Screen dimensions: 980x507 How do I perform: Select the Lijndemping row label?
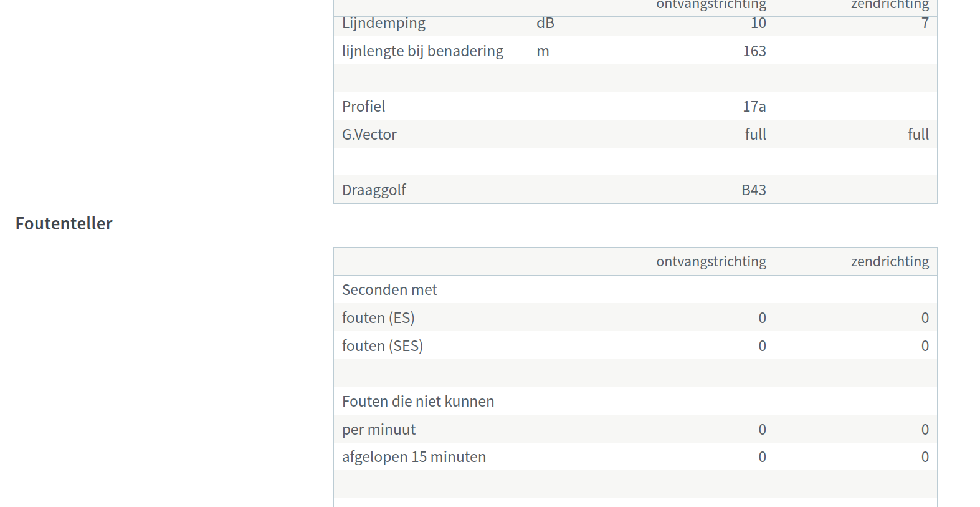click(384, 24)
